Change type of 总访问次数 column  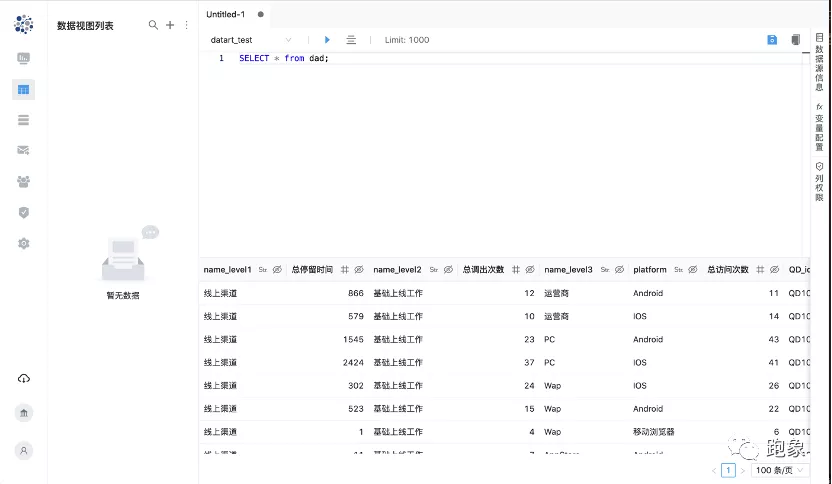[x=760, y=270]
